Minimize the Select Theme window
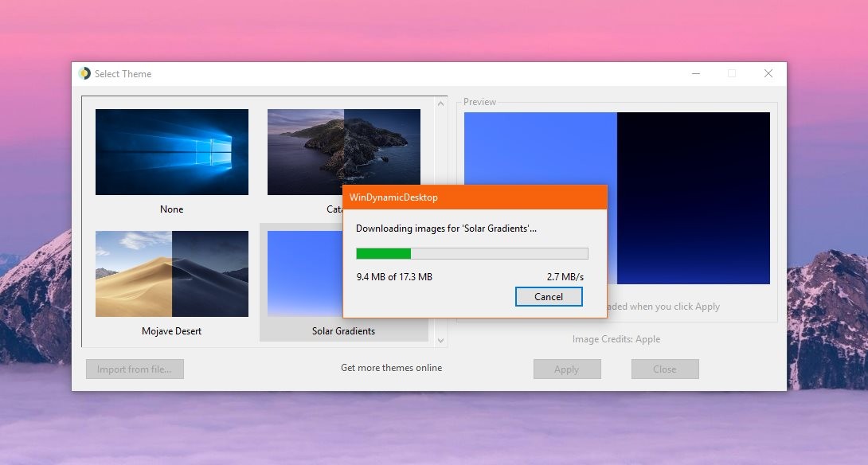This screenshot has width=868, height=465. click(696, 73)
